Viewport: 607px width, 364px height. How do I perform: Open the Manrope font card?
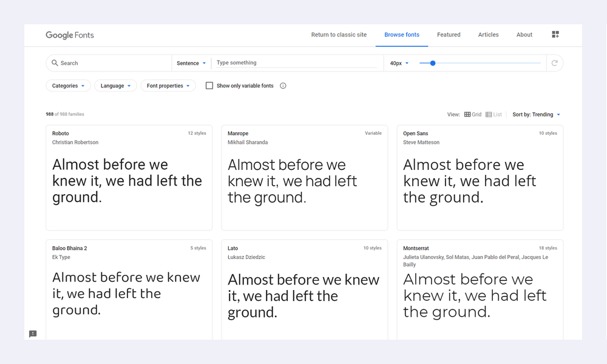click(304, 178)
